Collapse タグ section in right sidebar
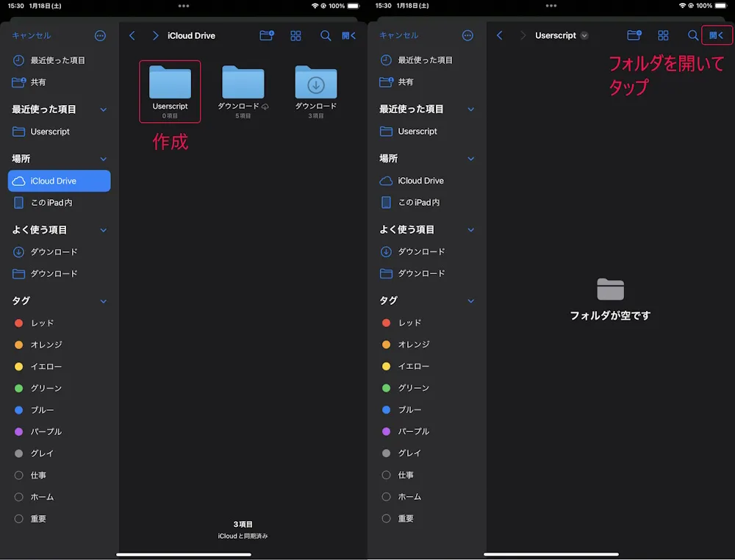The height and width of the screenshot is (560, 735). click(x=471, y=301)
